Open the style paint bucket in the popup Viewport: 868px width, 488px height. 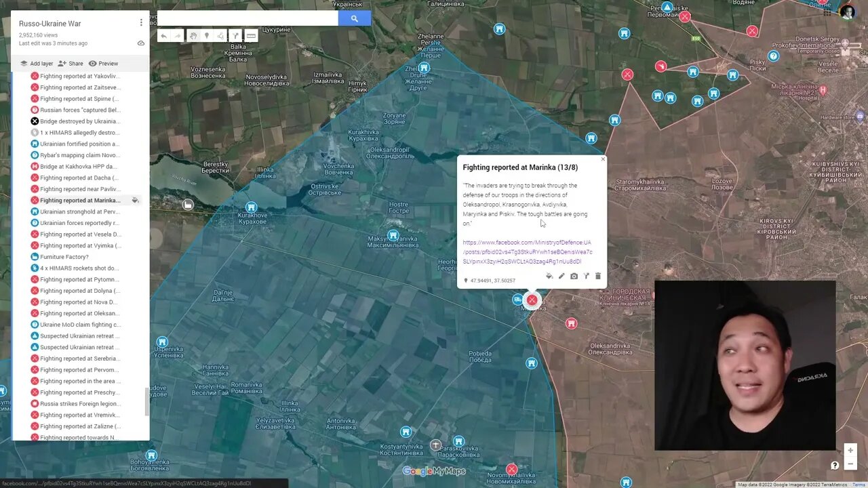(549, 276)
